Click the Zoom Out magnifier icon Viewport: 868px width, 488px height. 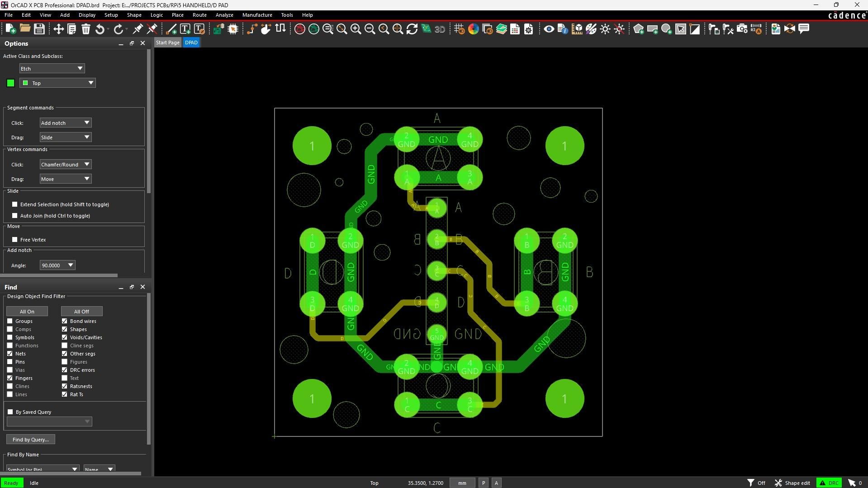[370, 29]
